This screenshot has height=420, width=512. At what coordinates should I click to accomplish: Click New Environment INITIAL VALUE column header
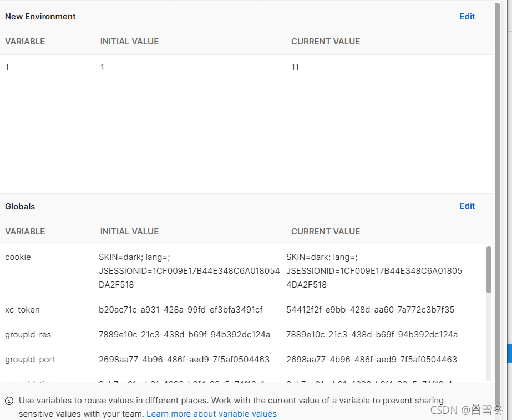129,42
